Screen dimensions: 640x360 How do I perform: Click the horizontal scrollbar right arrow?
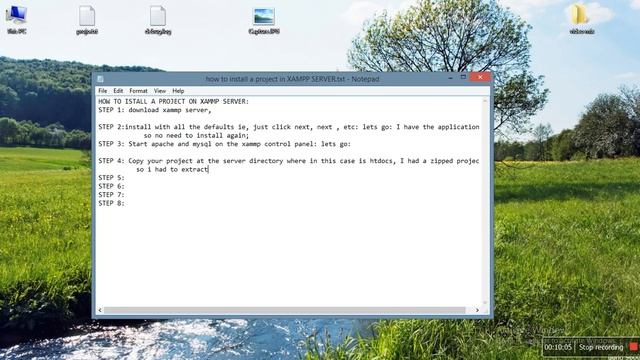point(477,310)
